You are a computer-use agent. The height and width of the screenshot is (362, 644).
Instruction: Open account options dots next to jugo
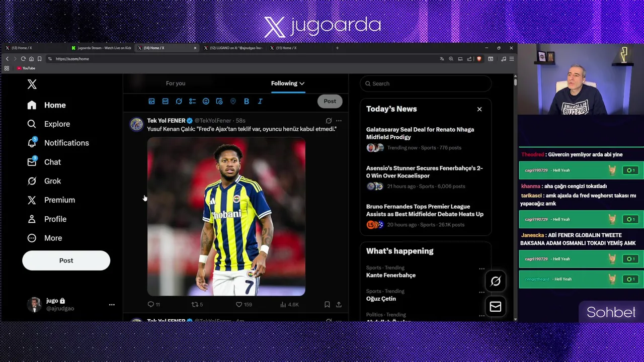pyautogui.click(x=112, y=305)
